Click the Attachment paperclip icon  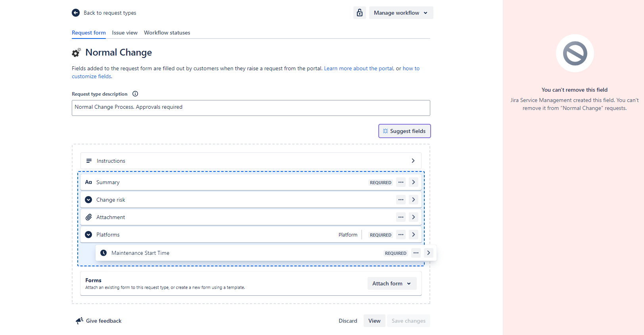88,217
